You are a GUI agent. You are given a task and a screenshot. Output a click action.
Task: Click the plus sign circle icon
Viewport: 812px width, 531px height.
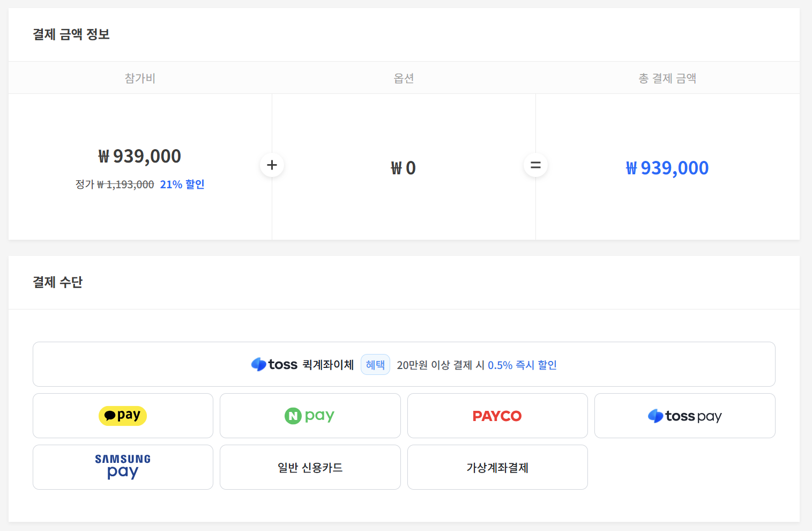click(272, 165)
